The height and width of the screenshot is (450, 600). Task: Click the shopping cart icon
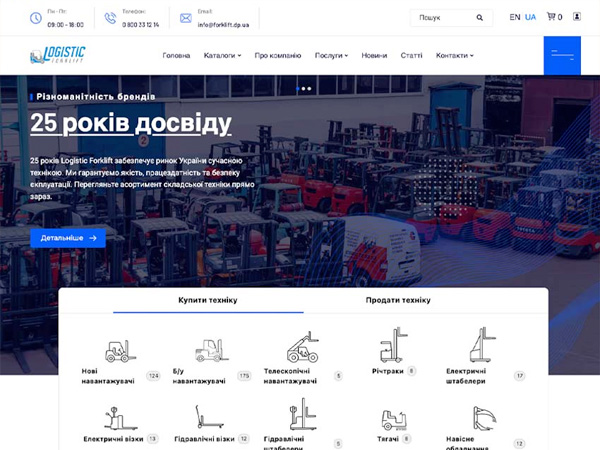click(x=551, y=17)
